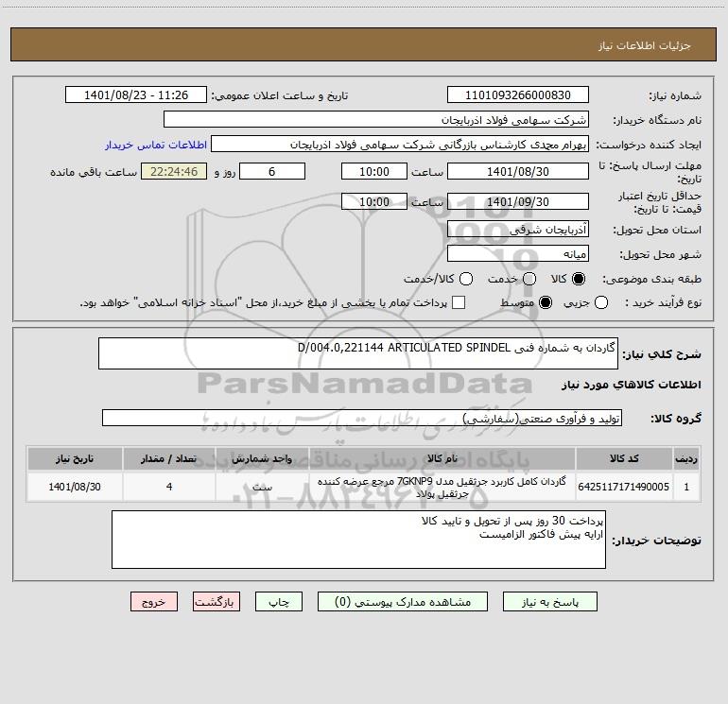Click the price validity hour 10:00 field
The width and height of the screenshot is (728, 704).
pyautogui.click(x=374, y=201)
